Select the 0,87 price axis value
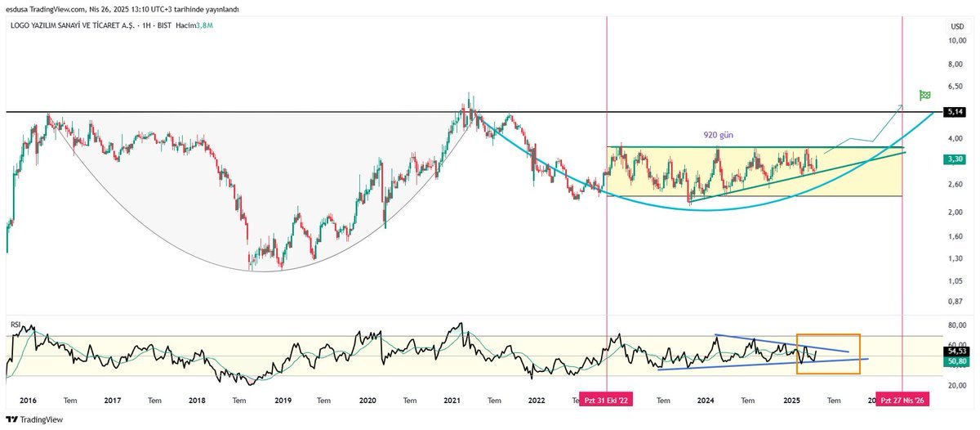Screen dimensions: 980x430 point(956,301)
